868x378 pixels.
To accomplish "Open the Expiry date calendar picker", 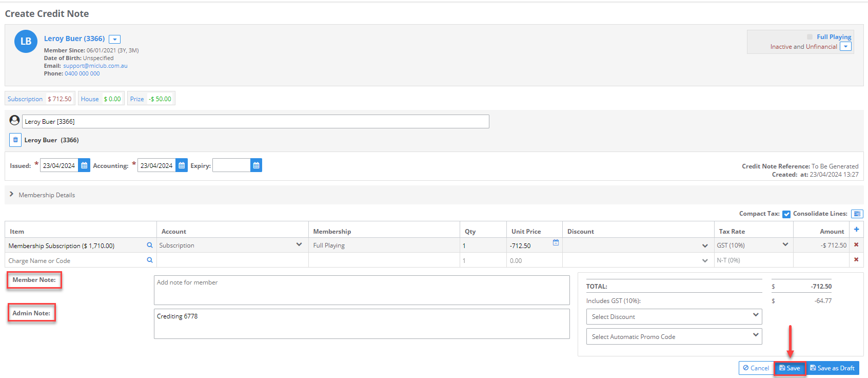I will click(256, 165).
